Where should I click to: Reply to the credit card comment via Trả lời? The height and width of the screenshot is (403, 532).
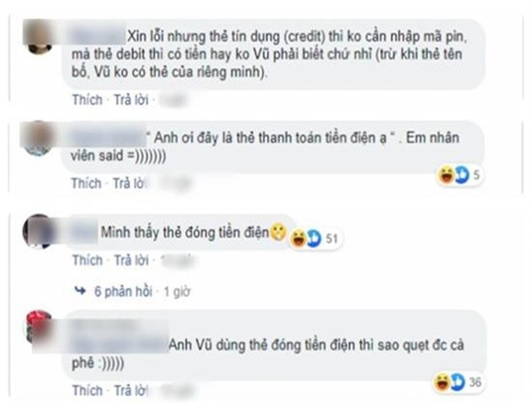click(131, 99)
